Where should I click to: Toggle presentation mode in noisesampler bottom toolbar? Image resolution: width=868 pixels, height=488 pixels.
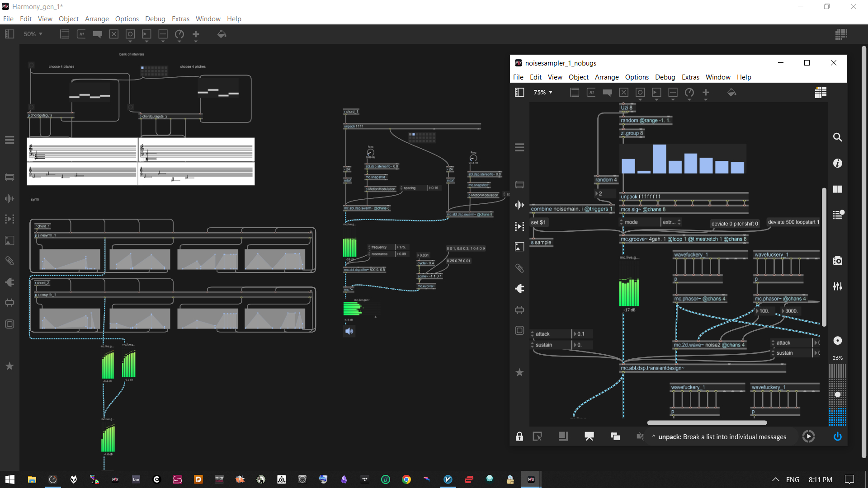589,436
